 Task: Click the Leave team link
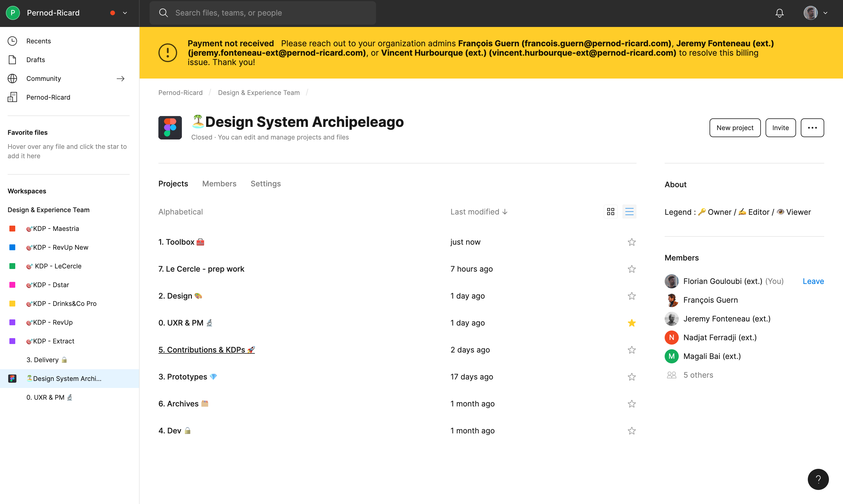[x=813, y=281]
